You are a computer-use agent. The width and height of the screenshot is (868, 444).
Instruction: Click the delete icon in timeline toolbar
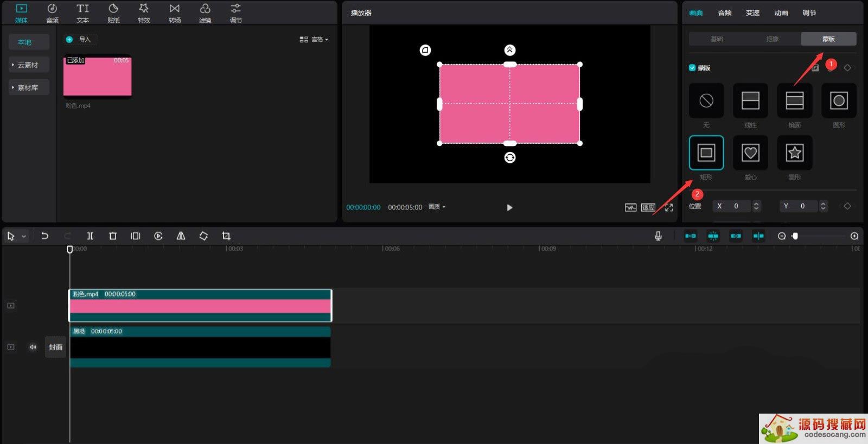113,236
